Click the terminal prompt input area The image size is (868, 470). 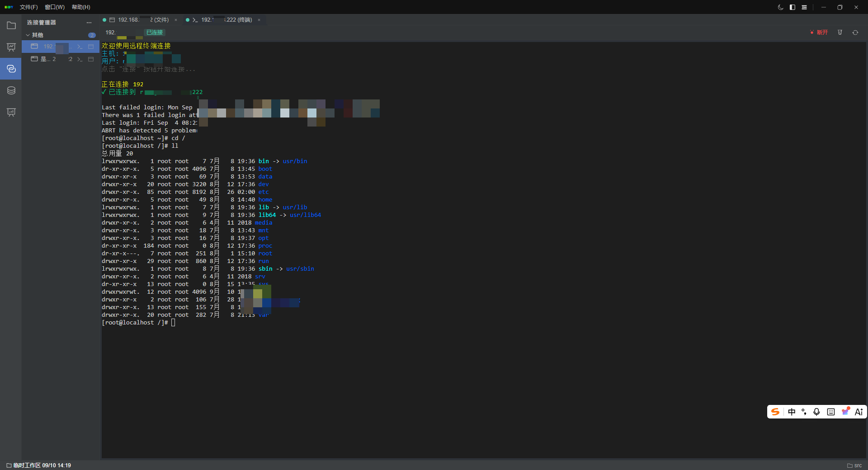(173, 323)
